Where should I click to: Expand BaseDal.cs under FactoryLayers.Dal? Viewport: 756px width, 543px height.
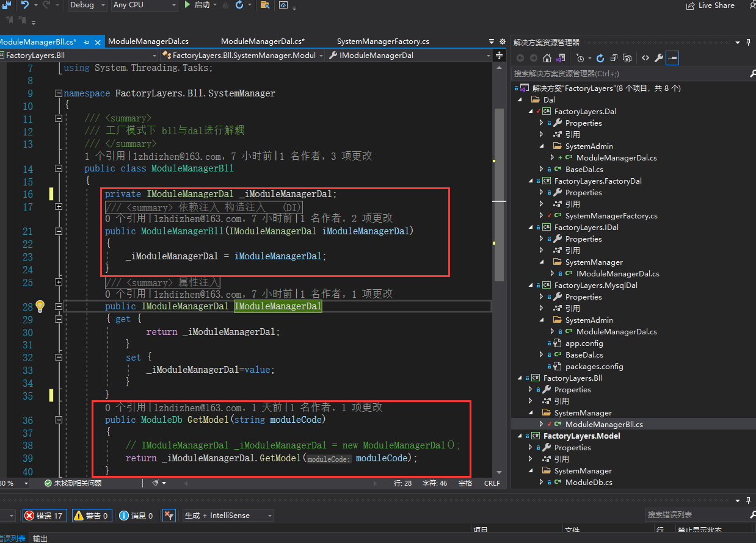(x=541, y=169)
